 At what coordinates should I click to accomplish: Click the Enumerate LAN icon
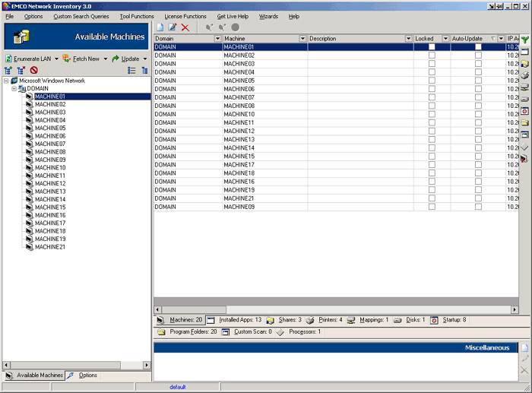pyautogui.click(x=8, y=59)
